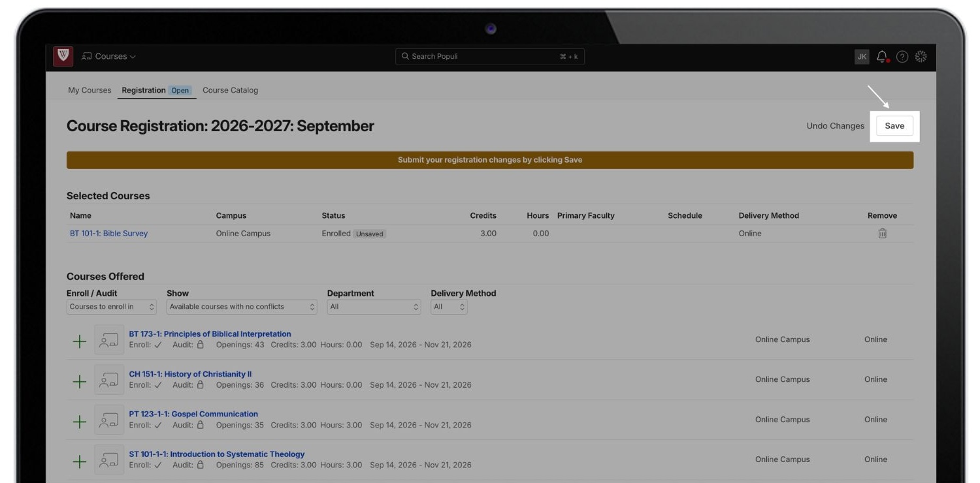Image resolution: width=980 pixels, height=483 pixels.
Task: Click the Search Populi field
Action: pyautogui.click(x=490, y=56)
